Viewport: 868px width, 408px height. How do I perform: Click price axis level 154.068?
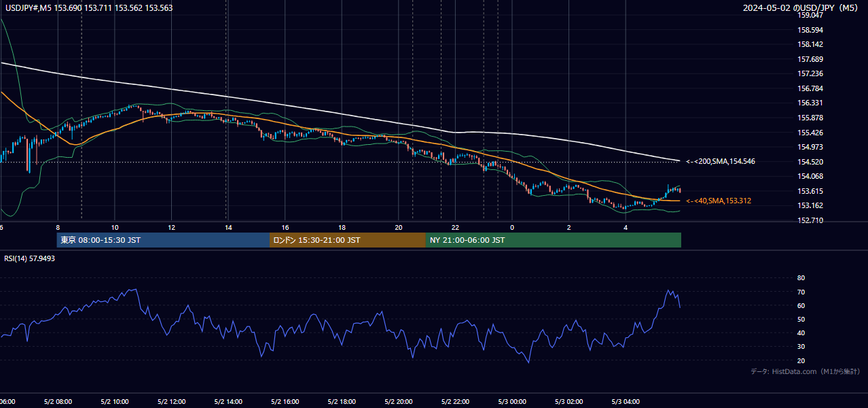(811, 177)
